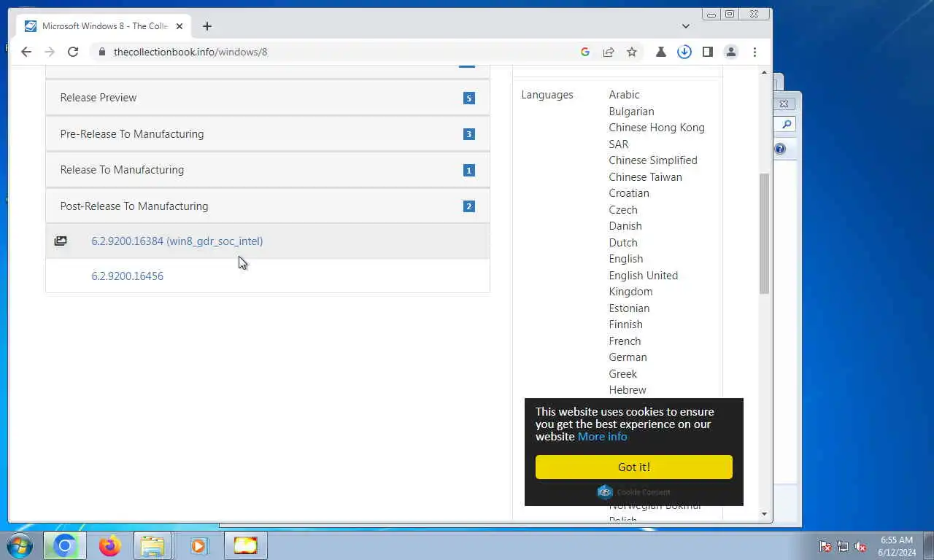Click the search icon in the background window
Viewport: 934px width, 560px height.
pos(787,125)
